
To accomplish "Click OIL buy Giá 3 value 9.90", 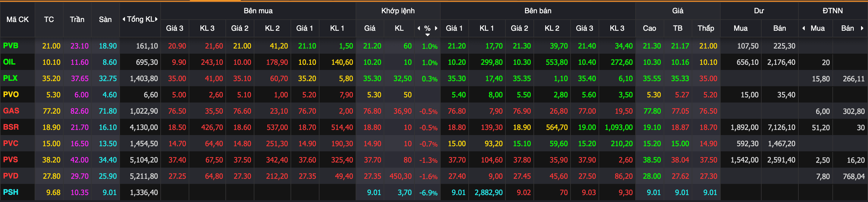I will pos(179,62).
